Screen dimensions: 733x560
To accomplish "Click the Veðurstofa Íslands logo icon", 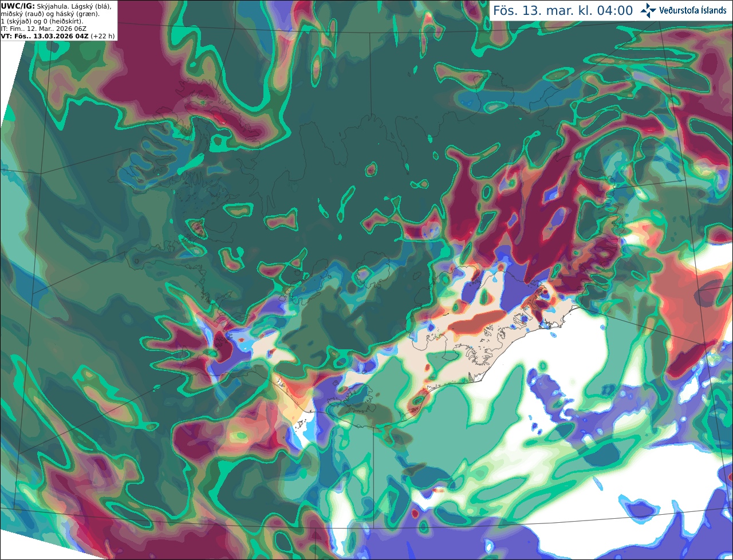I will tap(648, 10).
